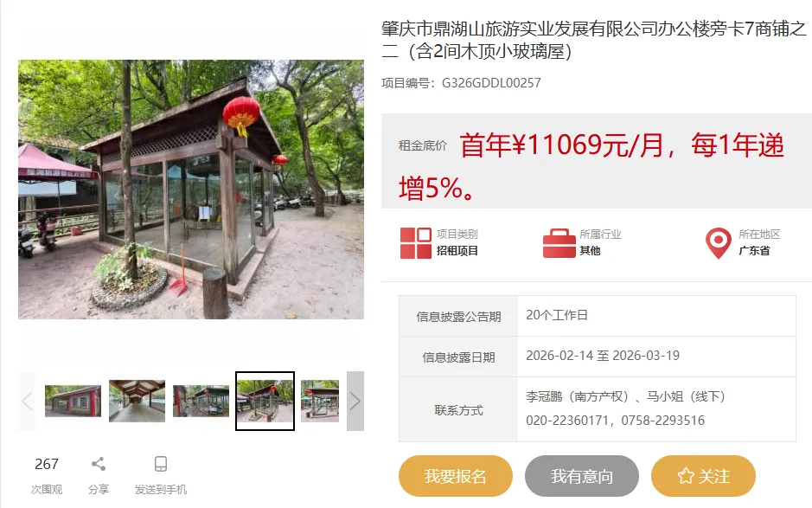
Task: Click the share icon
Action: (99, 464)
